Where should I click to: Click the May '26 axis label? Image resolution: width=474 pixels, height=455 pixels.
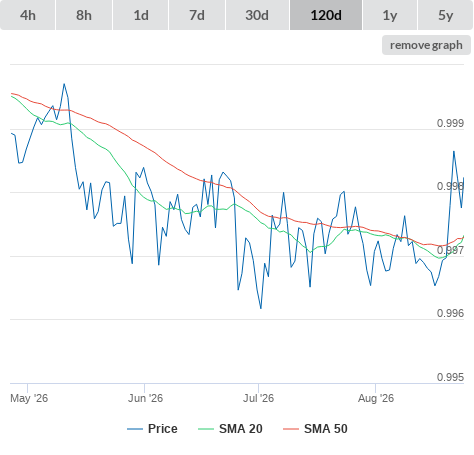pyautogui.click(x=29, y=398)
